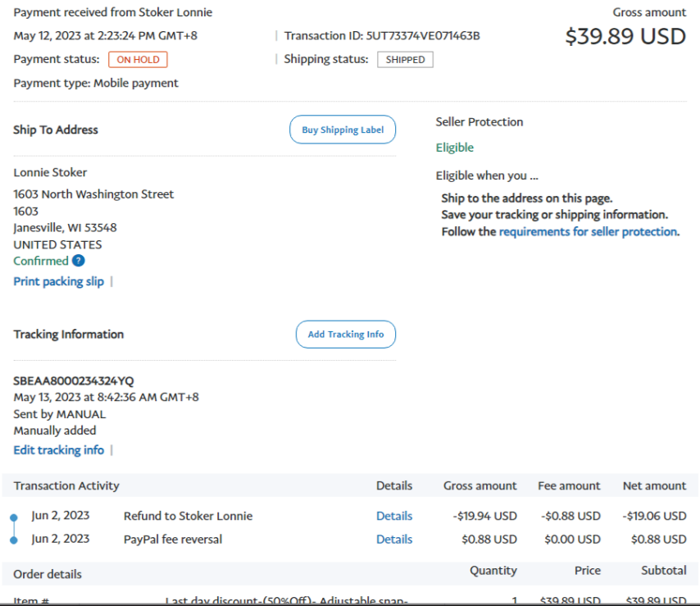This screenshot has height=606, width=700.
Task: Click the SHIPPED shipping status badge
Action: click(x=405, y=60)
